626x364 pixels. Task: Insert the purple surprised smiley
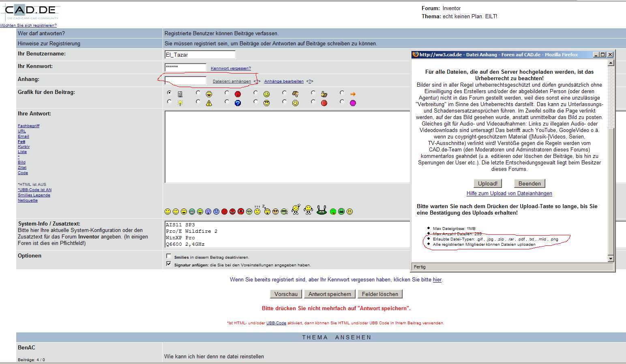tap(208, 211)
